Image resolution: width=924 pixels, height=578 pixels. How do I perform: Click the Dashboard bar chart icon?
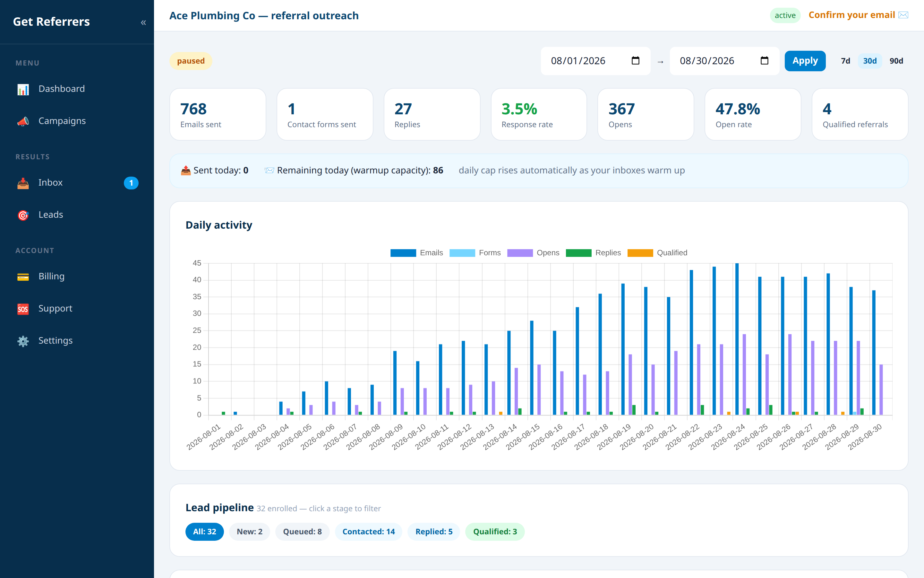click(x=23, y=90)
